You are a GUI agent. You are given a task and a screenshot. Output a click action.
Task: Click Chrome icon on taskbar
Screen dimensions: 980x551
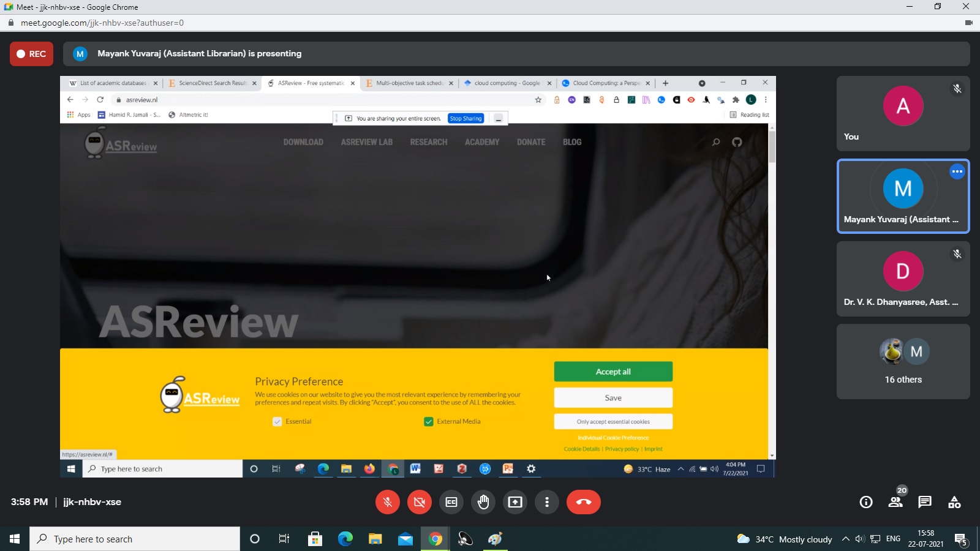pos(435,539)
